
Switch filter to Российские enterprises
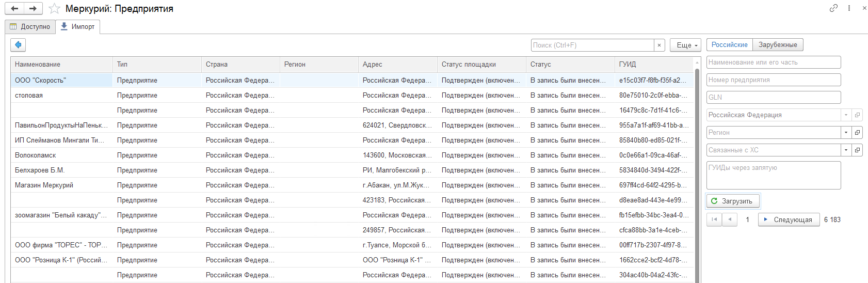(729, 45)
